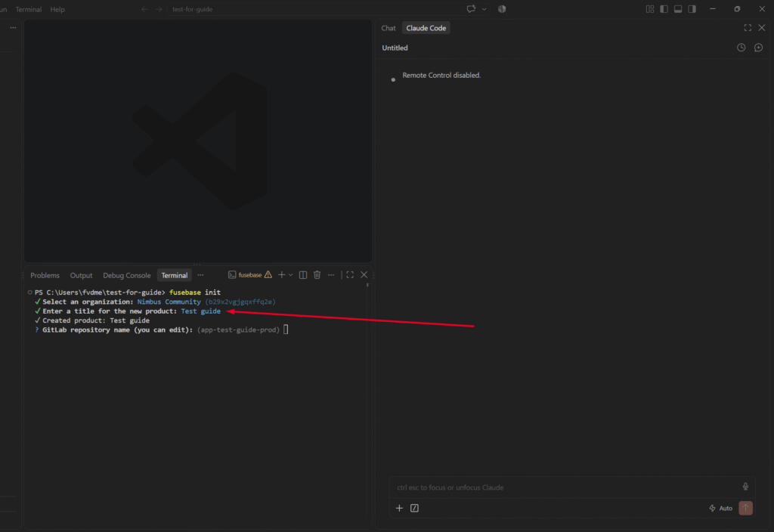The image size is (774, 532).
Task: Click the microphone icon in the Claude input
Action: [745, 487]
